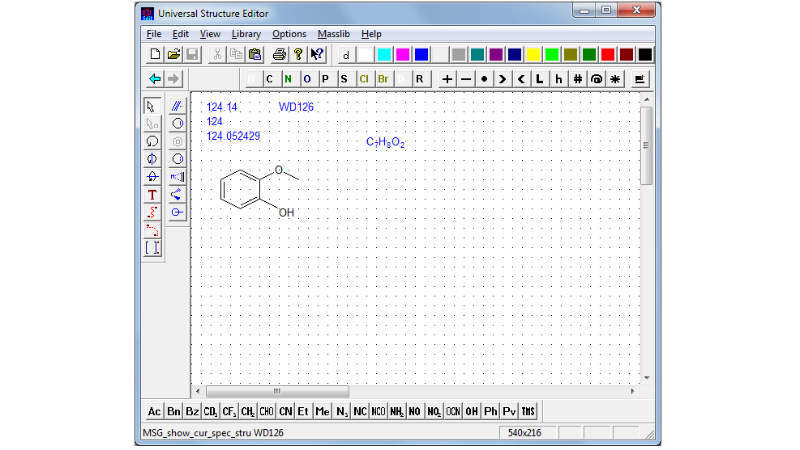
Task: Click the horizontal scrollbar thumb
Action: (x=275, y=390)
